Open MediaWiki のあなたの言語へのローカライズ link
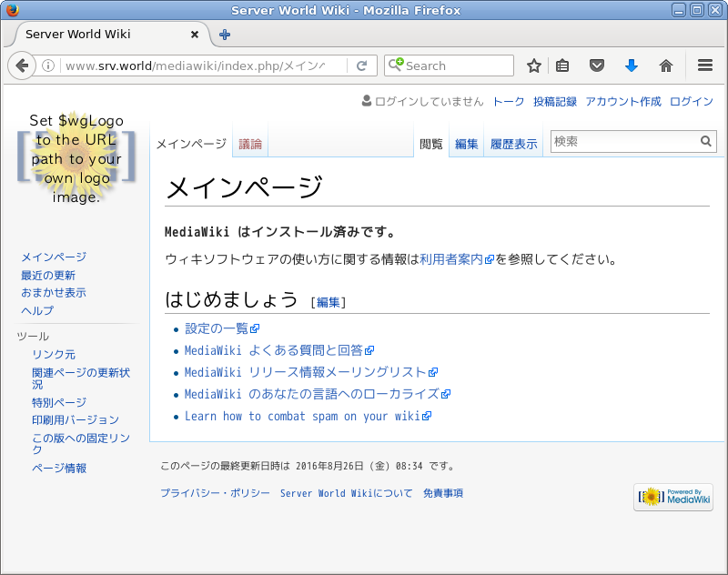728x575 pixels. [x=318, y=394]
